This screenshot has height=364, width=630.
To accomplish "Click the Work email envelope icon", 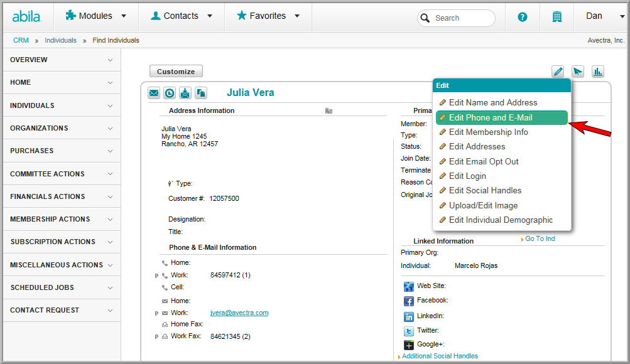I will click(x=165, y=313).
